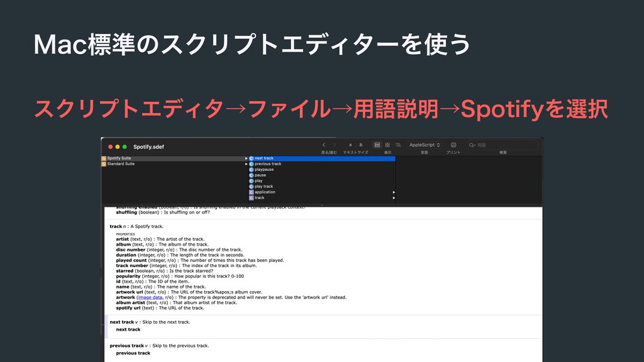Go forward with the right chevron
This screenshot has height=362, width=644.
tap(335, 145)
